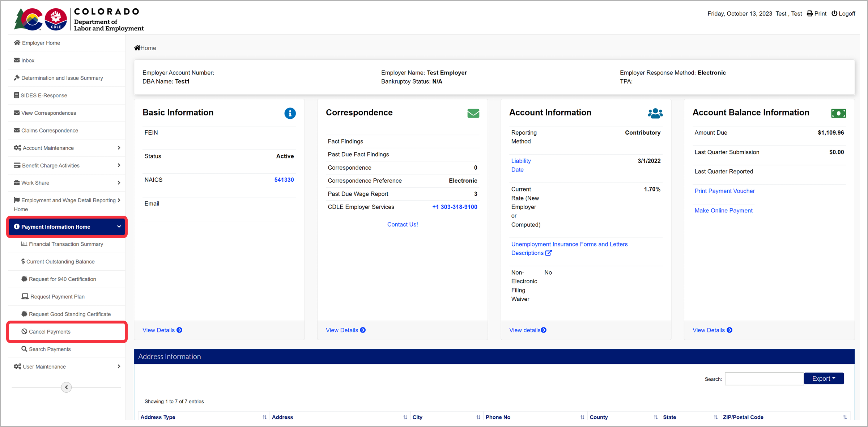Click the blue Basic Information info icon
868x427 pixels.
pos(290,113)
